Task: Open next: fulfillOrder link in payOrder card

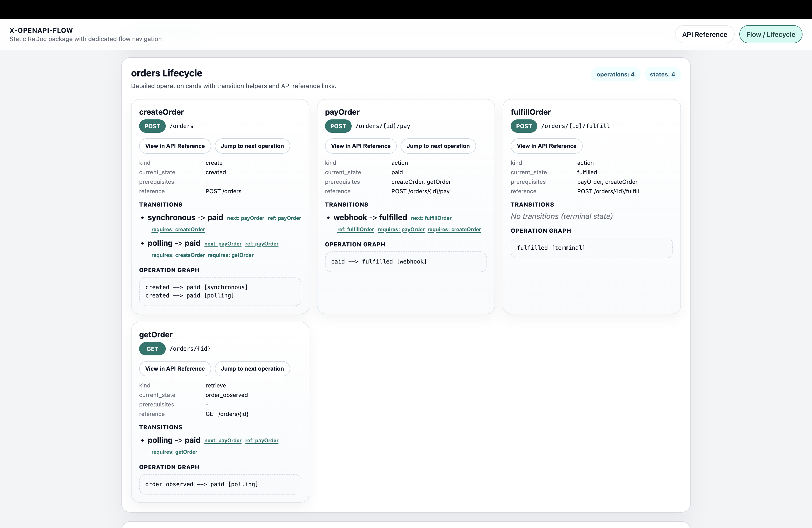Action: [x=431, y=218]
